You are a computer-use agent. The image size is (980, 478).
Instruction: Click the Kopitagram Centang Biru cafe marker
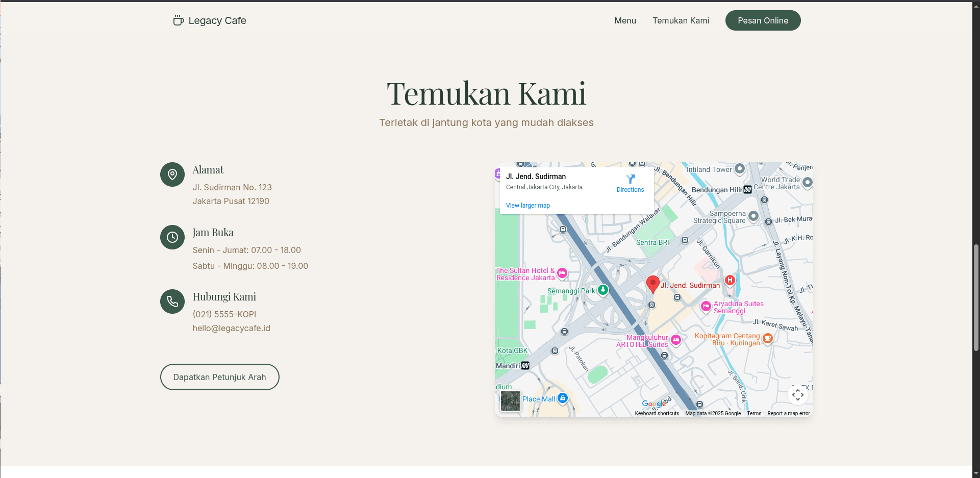768,338
